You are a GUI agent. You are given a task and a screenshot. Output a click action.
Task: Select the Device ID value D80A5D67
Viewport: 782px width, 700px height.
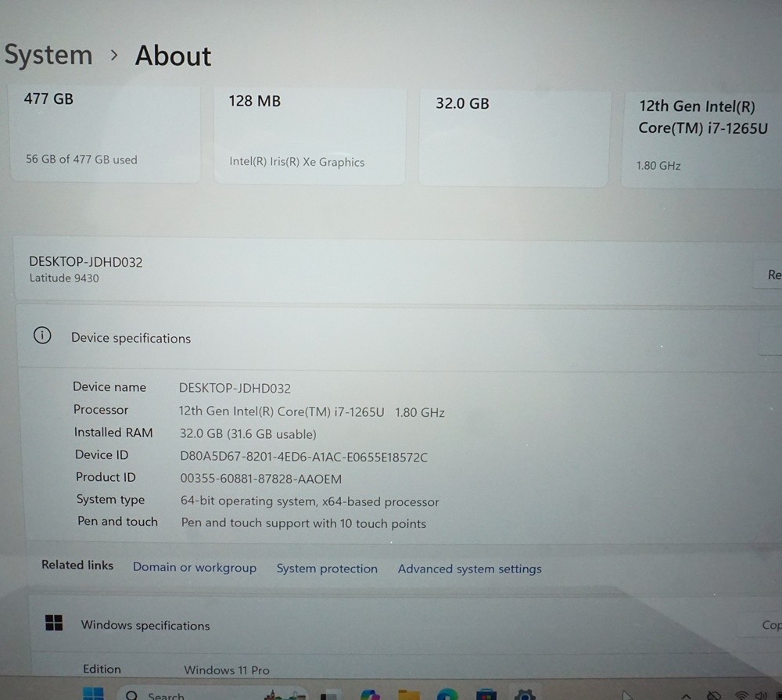(303, 457)
